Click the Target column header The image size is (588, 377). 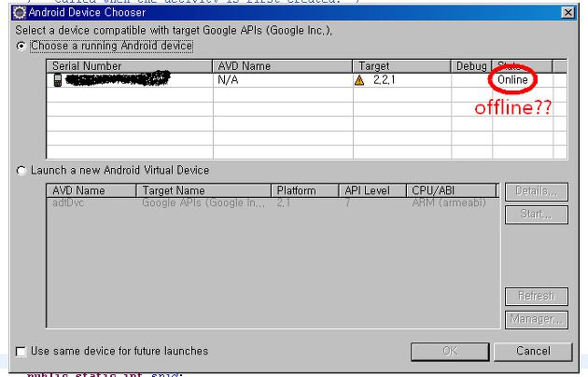[x=401, y=66]
